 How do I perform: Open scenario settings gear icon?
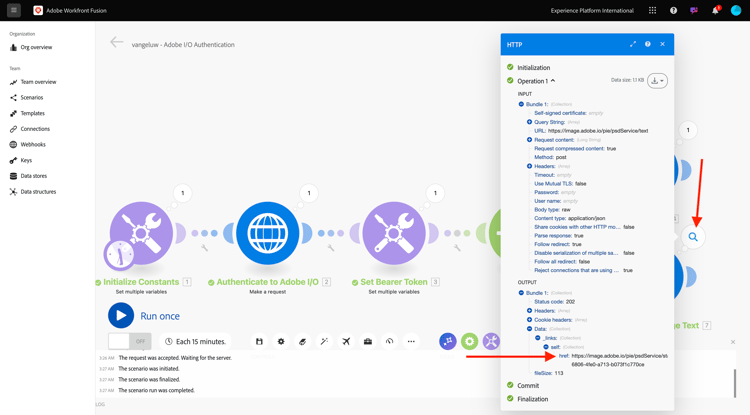coord(281,341)
